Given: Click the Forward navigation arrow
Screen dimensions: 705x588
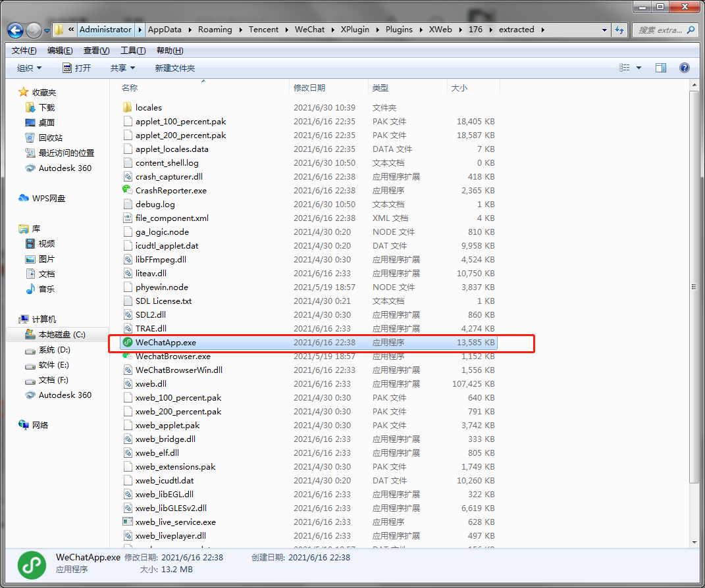Looking at the screenshot, I should pyautogui.click(x=34, y=30).
